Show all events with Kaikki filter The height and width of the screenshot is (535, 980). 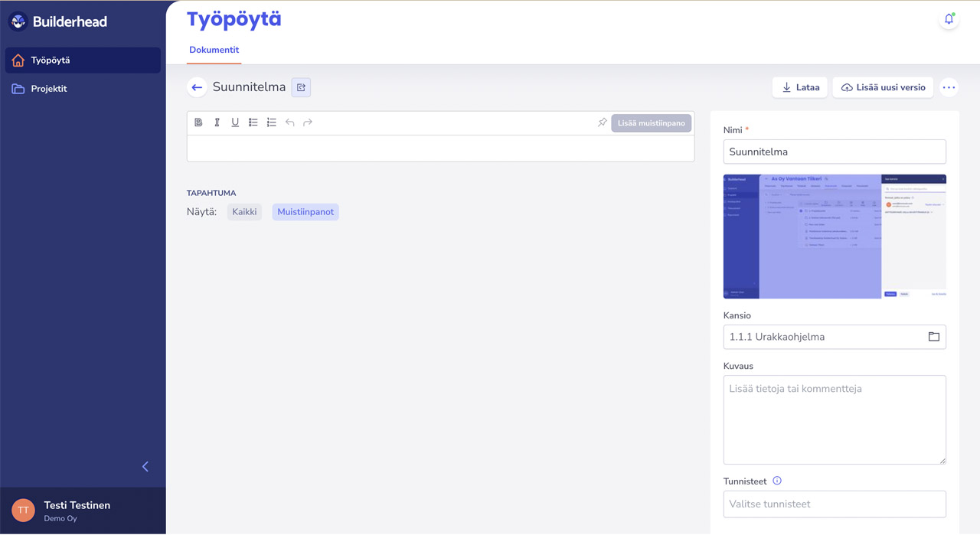pos(244,212)
